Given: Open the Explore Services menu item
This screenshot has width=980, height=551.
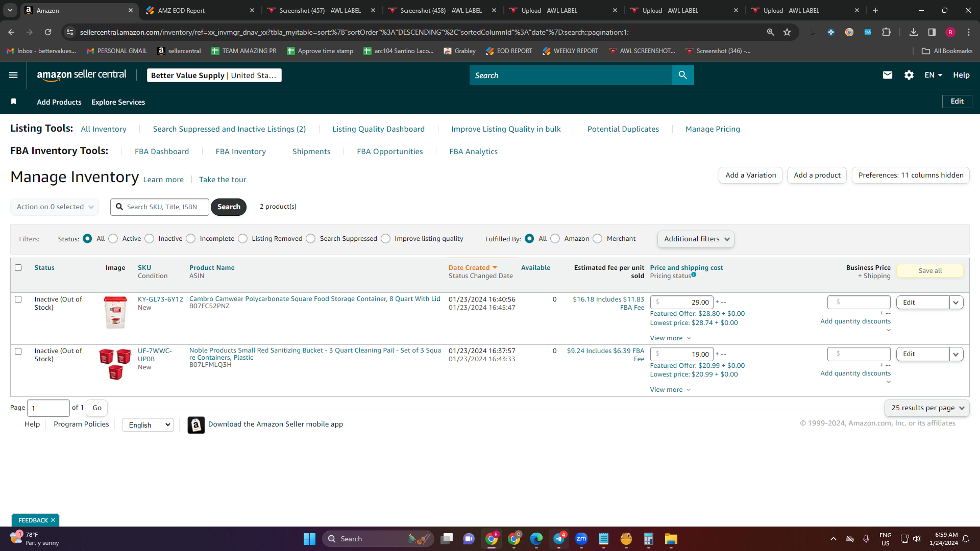Looking at the screenshot, I should [118, 102].
